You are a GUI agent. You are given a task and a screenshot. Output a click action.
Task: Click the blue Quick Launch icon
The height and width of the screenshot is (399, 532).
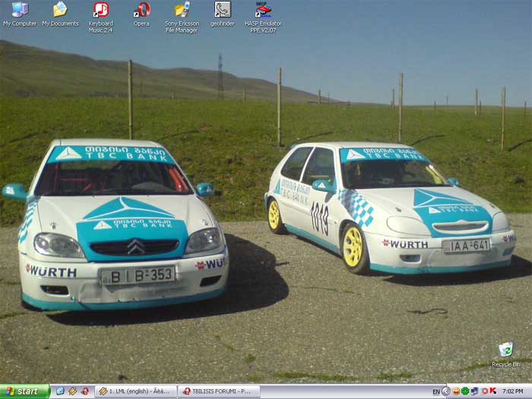pyautogui.click(x=60, y=391)
